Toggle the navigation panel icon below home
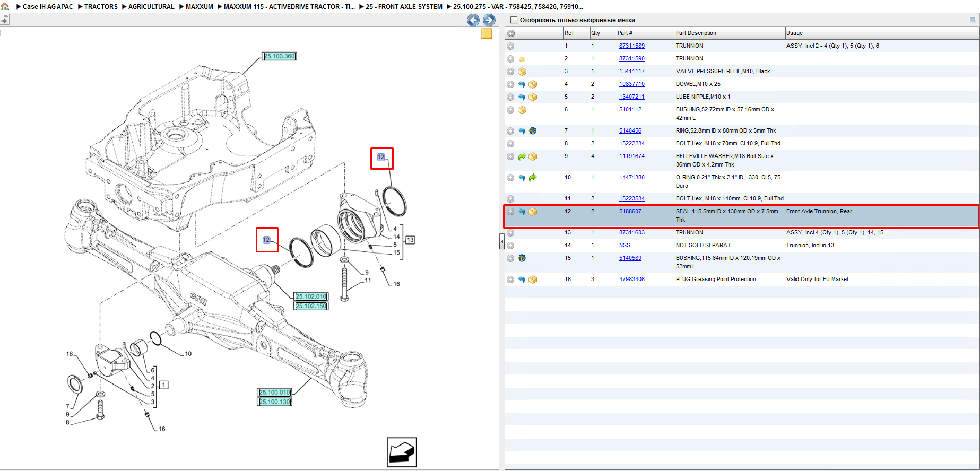Screen dimensions: 980x471 (x=5, y=20)
